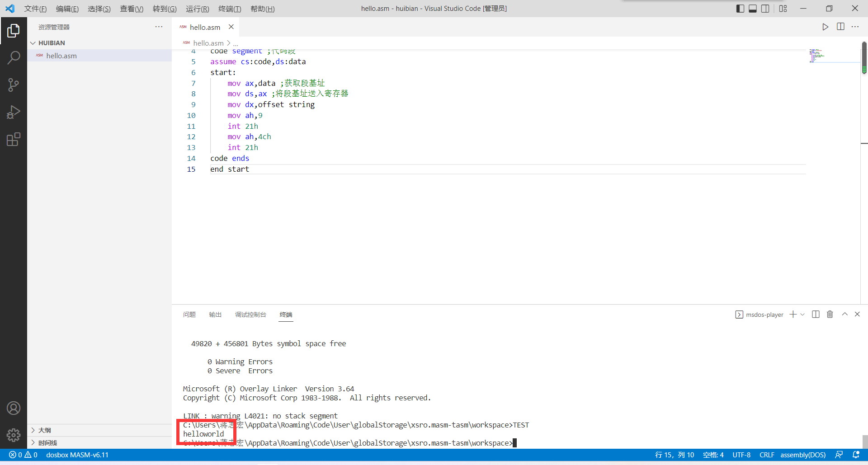Open the Selection menu

(99, 9)
